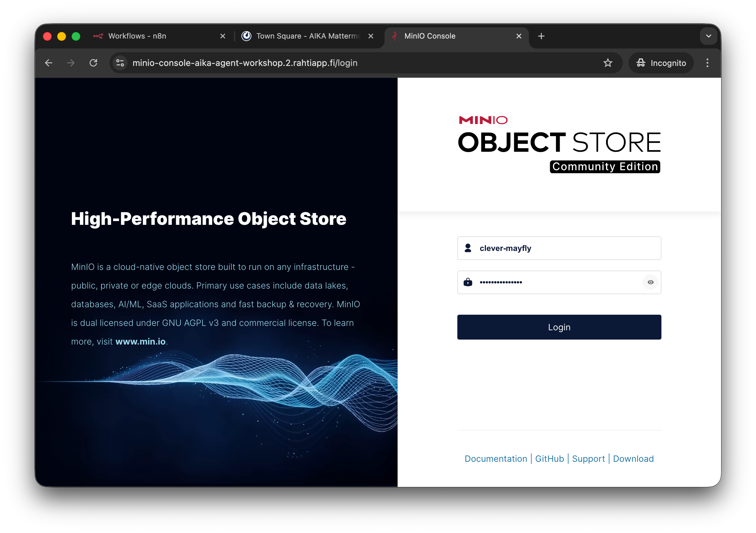The image size is (756, 533).
Task: Expand the tab search dropdown chevron
Action: [x=709, y=36]
